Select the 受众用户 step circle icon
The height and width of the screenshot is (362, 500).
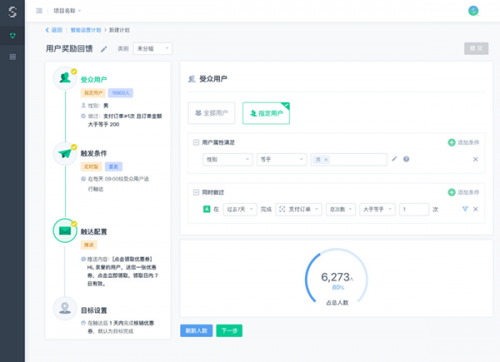click(x=65, y=78)
